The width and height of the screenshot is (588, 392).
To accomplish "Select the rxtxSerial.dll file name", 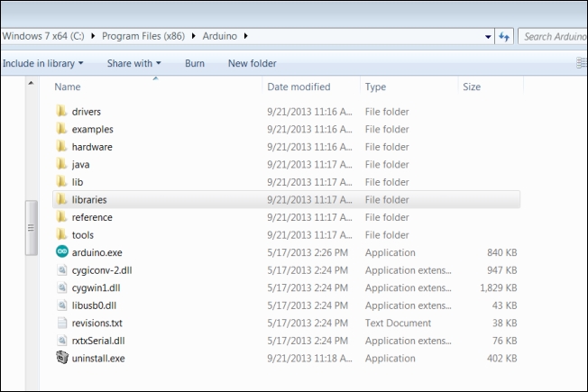I will (98, 341).
